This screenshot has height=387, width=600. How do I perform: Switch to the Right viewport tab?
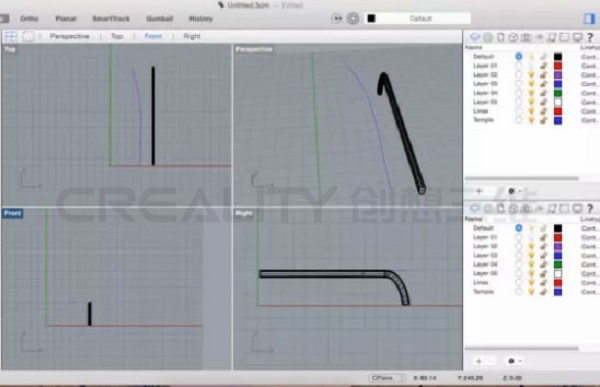pyautogui.click(x=192, y=36)
